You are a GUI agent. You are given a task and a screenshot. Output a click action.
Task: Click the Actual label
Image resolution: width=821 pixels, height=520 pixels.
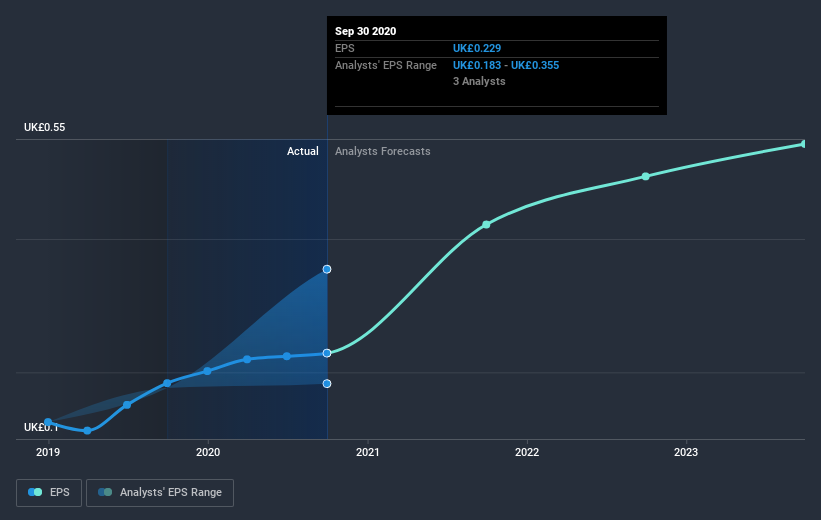[x=303, y=151]
